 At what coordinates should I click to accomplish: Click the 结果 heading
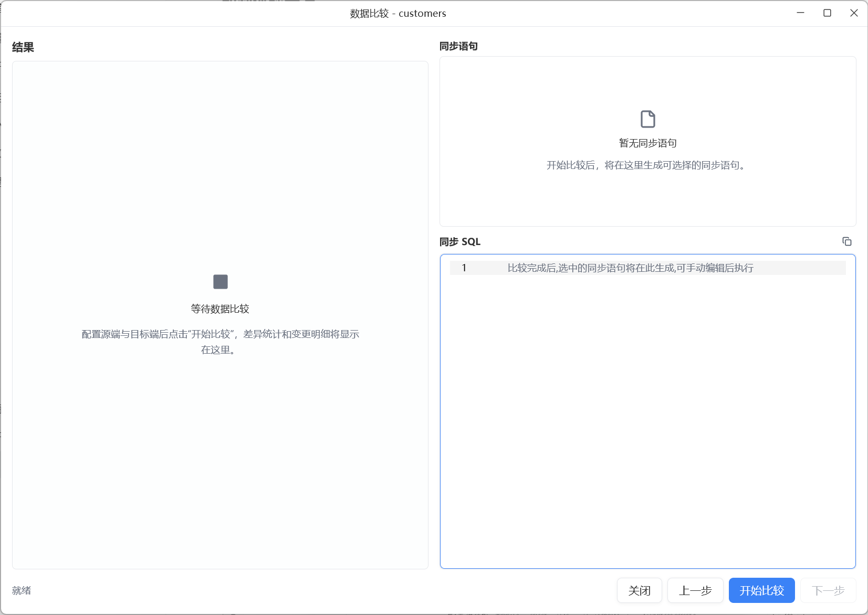click(x=23, y=47)
